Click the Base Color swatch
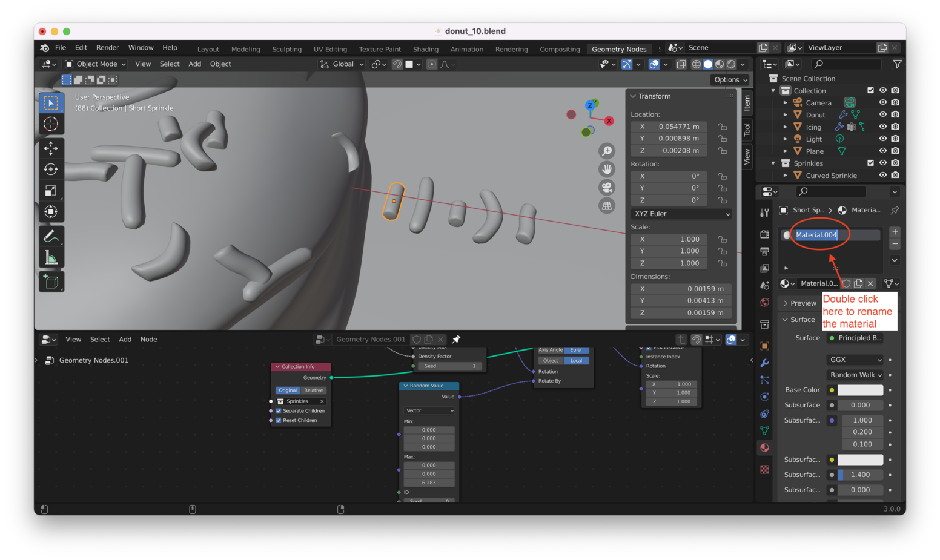 click(860, 390)
